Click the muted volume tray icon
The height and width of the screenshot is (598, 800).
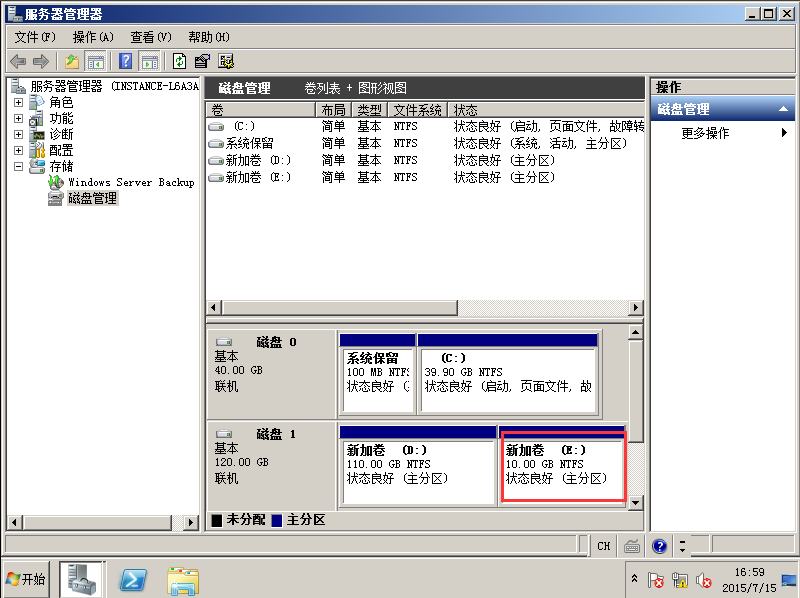click(x=704, y=580)
